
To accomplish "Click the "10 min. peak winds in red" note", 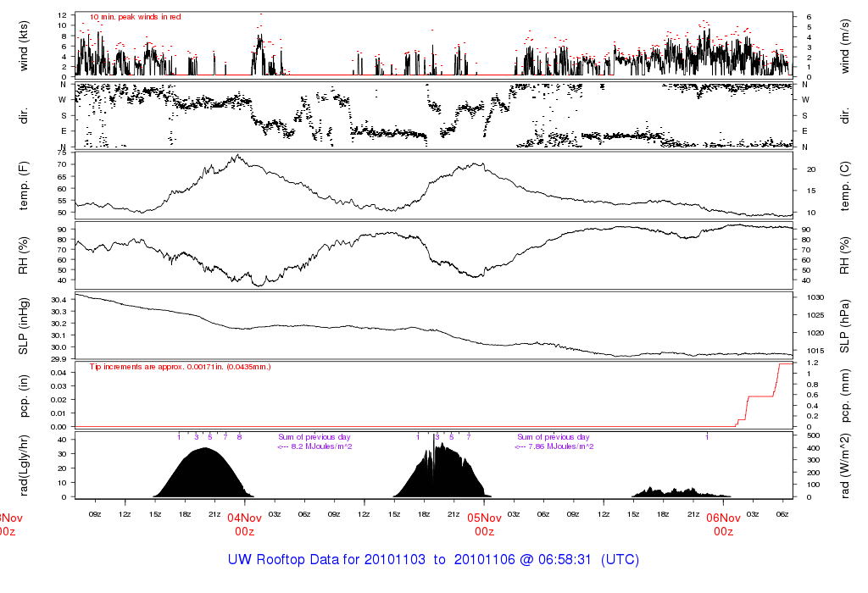I will 136,17.
